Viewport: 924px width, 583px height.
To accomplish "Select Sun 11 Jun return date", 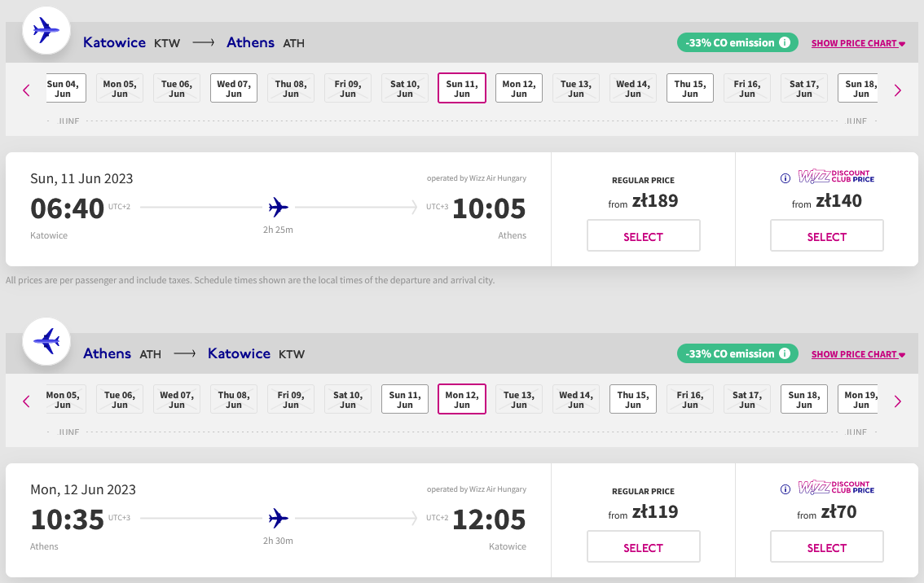I will click(x=405, y=399).
